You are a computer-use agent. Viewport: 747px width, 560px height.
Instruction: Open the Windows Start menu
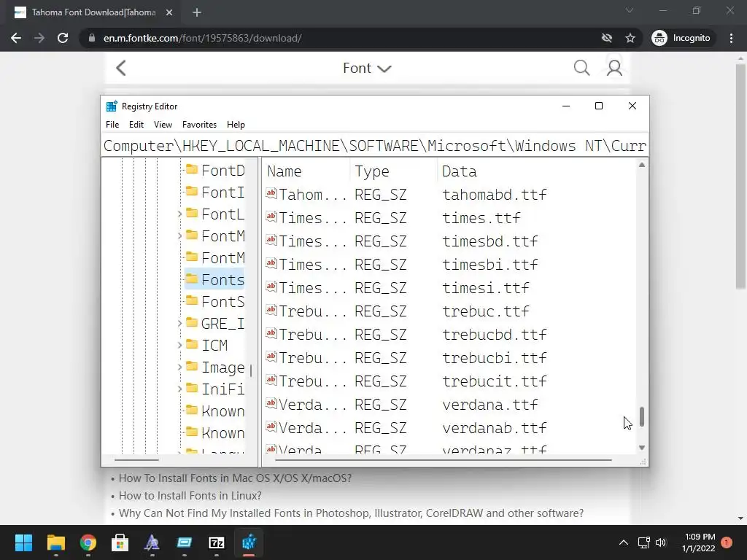23,542
